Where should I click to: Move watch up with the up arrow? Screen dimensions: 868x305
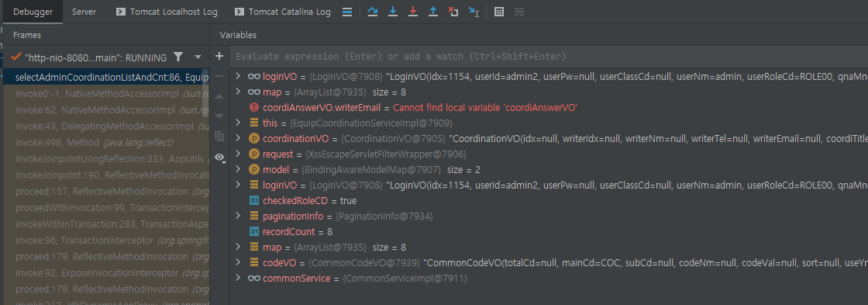coord(219,96)
